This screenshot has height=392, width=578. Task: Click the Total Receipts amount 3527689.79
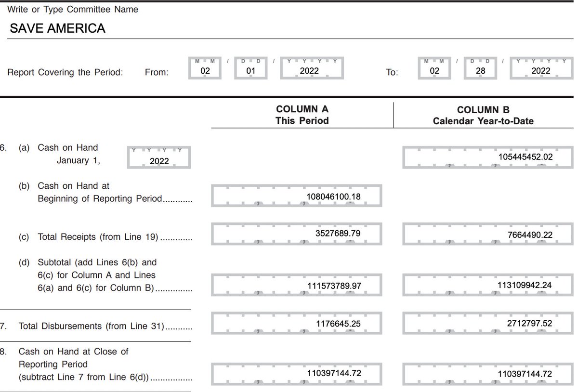296,234
